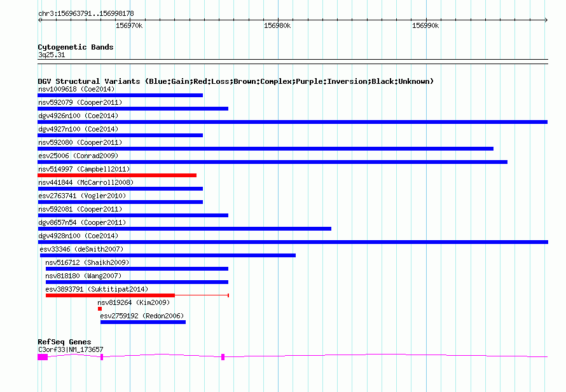The width and height of the screenshot is (566, 392).
Task: Click the 156970k ruler position label
Action: pyautogui.click(x=129, y=25)
